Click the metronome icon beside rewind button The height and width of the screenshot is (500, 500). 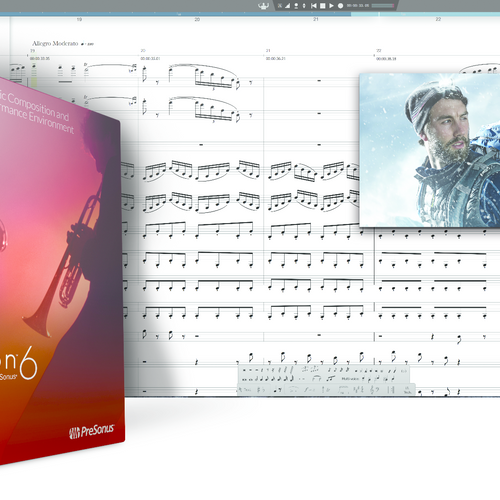[x=304, y=6]
